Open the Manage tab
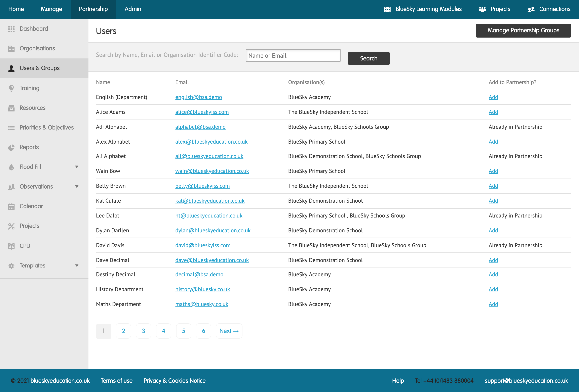Viewport: 579px width, 392px height. click(x=51, y=9)
